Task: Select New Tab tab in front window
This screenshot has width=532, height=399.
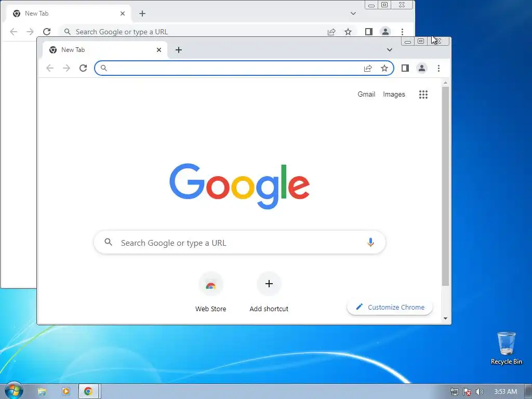Action: (105, 50)
